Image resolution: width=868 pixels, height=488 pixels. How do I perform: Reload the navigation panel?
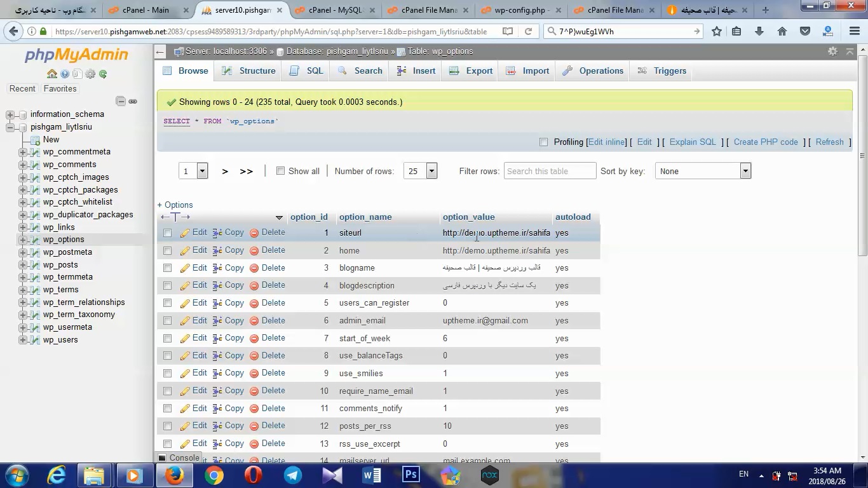click(103, 74)
